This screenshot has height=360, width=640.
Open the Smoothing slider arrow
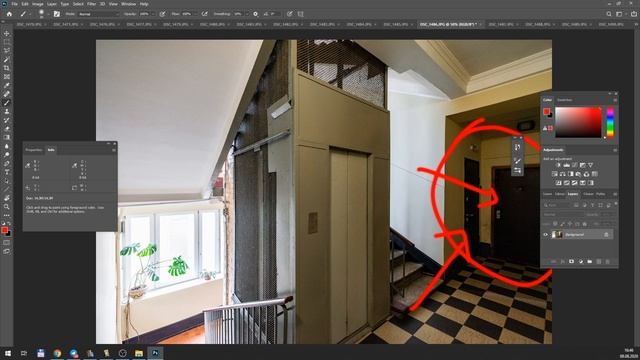coord(246,14)
